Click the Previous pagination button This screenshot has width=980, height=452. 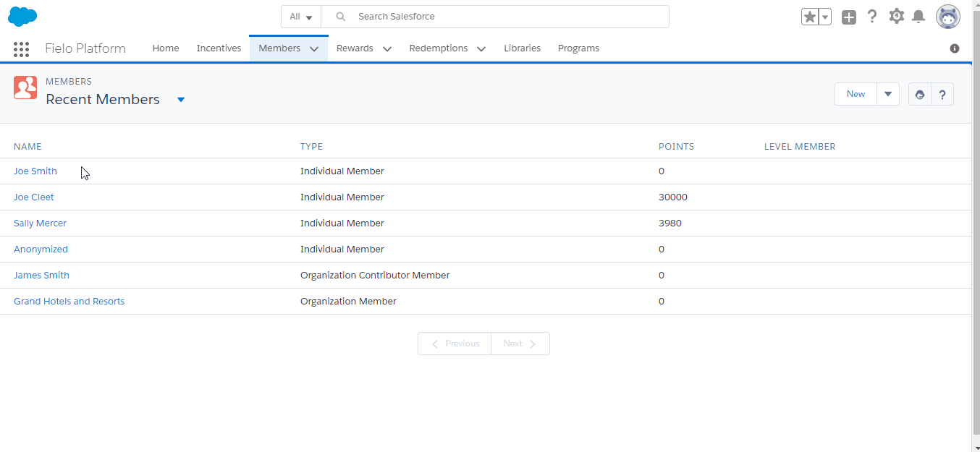pos(455,344)
